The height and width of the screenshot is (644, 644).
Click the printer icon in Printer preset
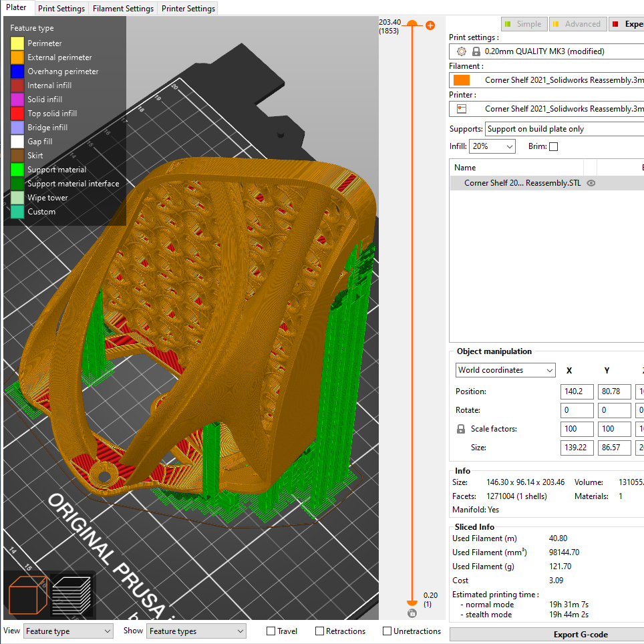(x=461, y=108)
